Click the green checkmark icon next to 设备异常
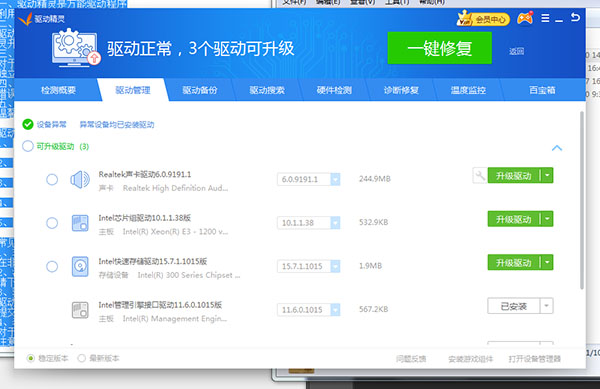The image size is (600, 389). coord(28,124)
